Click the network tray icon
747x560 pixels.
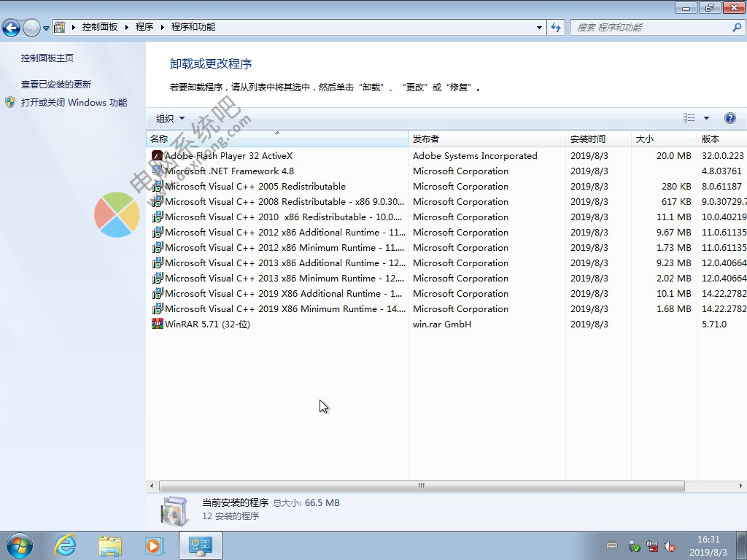[x=651, y=546]
